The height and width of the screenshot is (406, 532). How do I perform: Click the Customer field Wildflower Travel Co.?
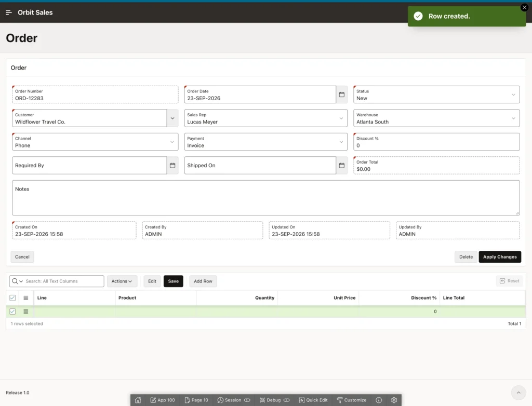(x=89, y=118)
